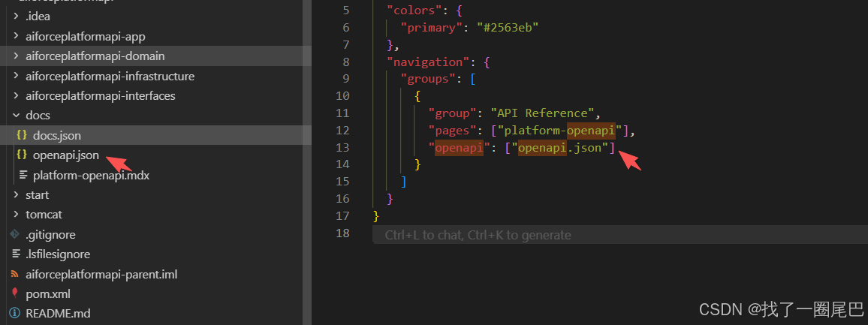Click the RSS-style icon of aiforceplatformapi-parent.iml
Viewport: 868px width, 325px height.
[x=15, y=274]
